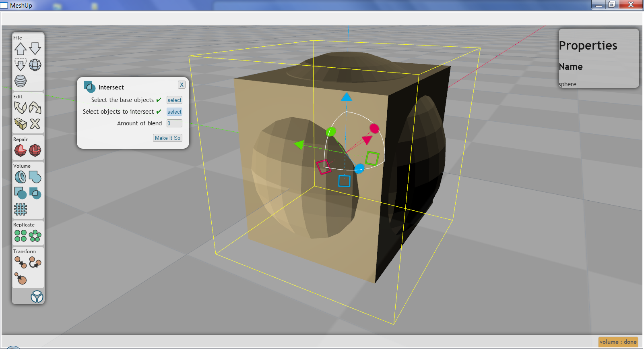Click the delete X icon in Edit

35,123
